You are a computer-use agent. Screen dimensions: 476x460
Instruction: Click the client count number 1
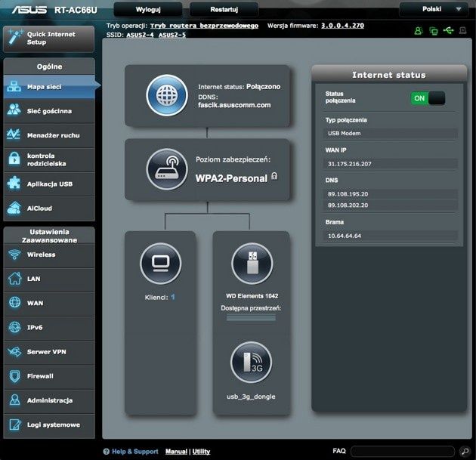173,297
